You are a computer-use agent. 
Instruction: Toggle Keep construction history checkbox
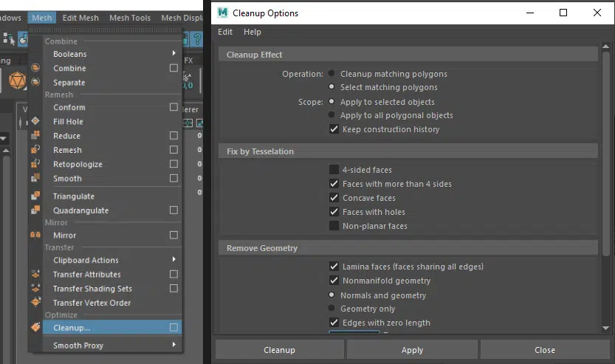click(334, 128)
